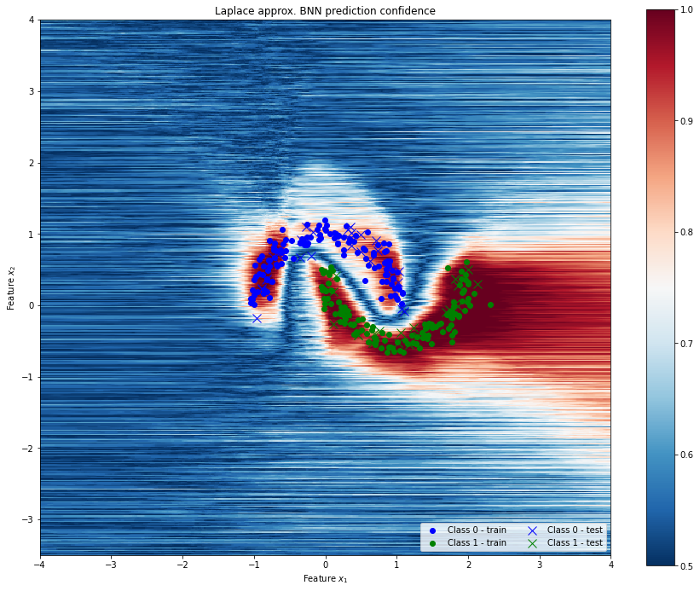700x591 pixels.
Task: Click the y-axis label 'Feature x2'
Action: (x=11, y=288)
